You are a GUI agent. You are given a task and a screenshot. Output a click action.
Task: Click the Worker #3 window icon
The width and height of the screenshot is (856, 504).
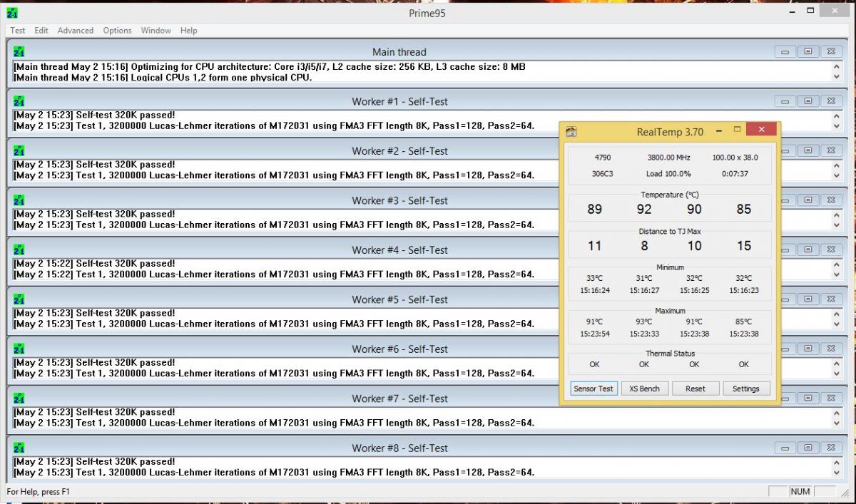click(x=19, y=200)
